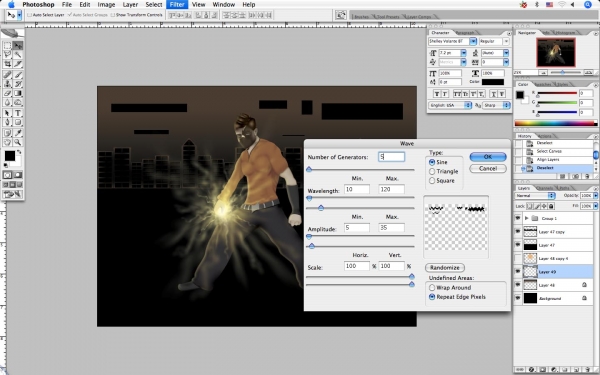Image resolution: width=600 pixels, height=375 pixels.
Task: Select the Slice tool
Action: tap(18, 64)
